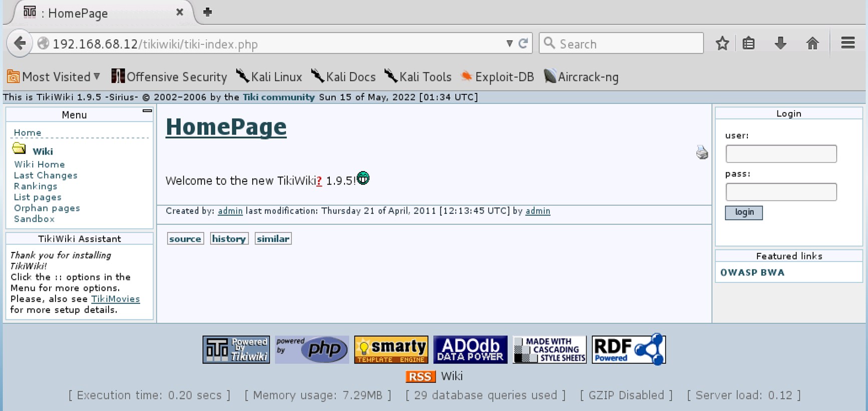Open the TikiMovies link
This screenshot has height=411, width=868.
(x=115, y=299)
